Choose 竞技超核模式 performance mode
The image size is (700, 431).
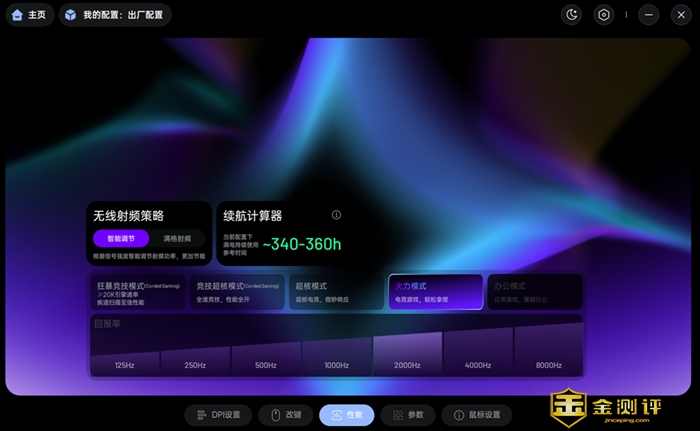[x=237, y=292]
